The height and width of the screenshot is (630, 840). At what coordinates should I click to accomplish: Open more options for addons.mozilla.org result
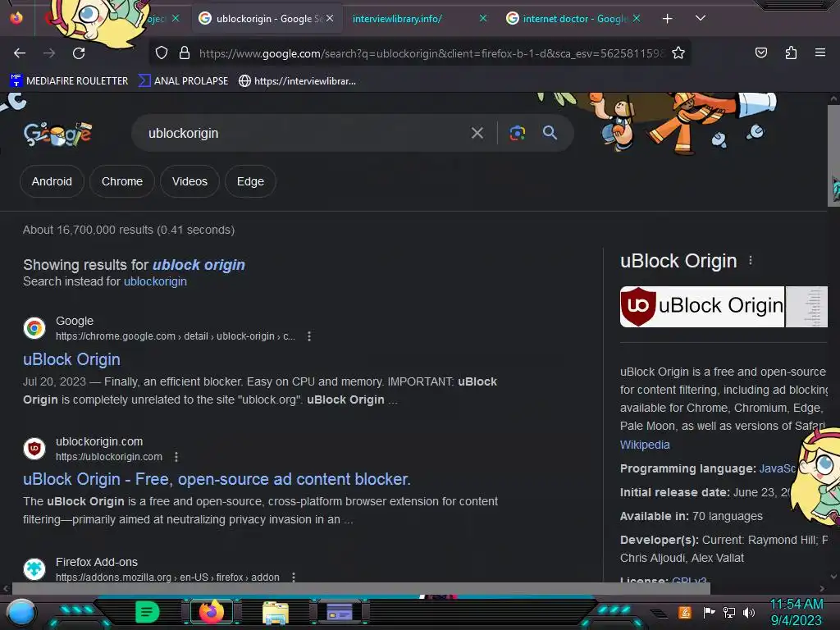294,577
